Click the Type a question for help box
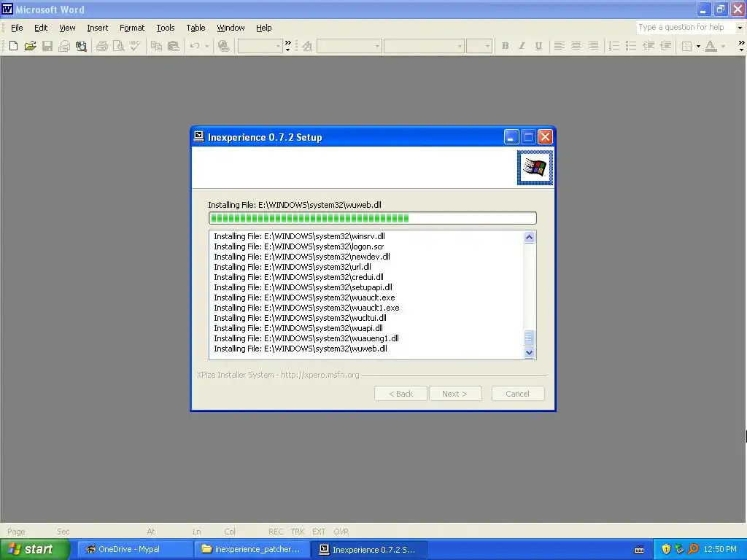747x560 pixels. [x=686, y=28]
